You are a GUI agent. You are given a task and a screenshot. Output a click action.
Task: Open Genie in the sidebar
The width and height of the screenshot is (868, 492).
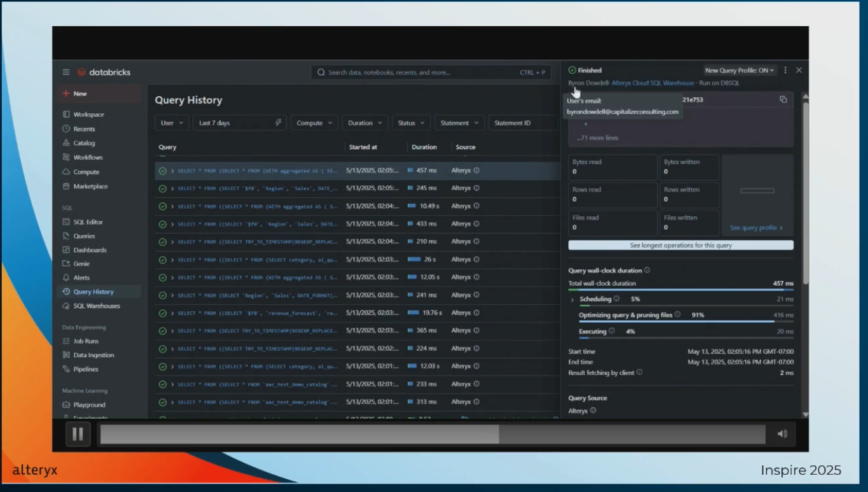pyautogui.click(x=81, y=264)
